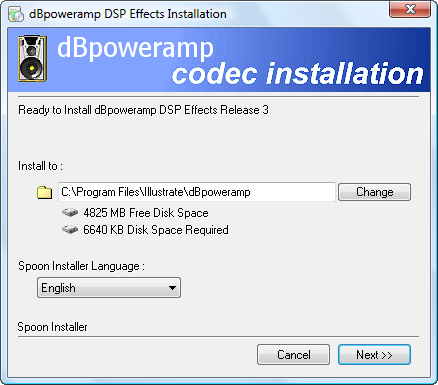This screenshot has height=385, width=438.
Task: Open the Spoon Installer Language dropdown
Action: pos(109,288)
